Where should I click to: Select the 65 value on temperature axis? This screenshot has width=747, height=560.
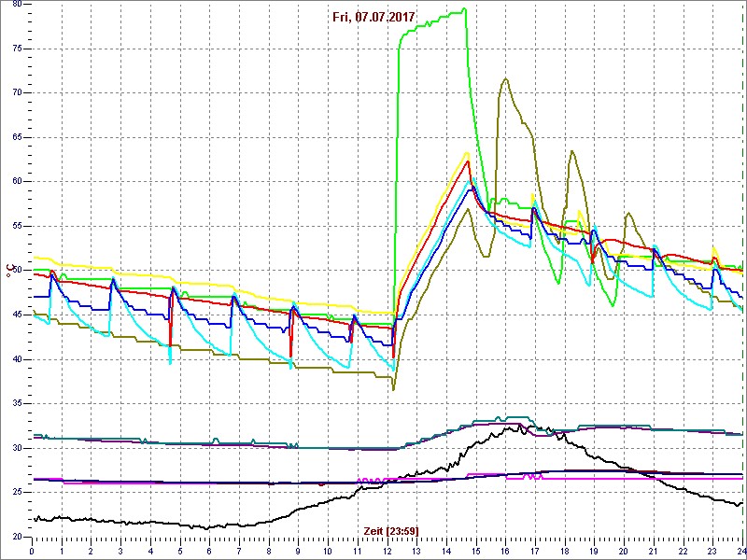(x=18, y=137)
